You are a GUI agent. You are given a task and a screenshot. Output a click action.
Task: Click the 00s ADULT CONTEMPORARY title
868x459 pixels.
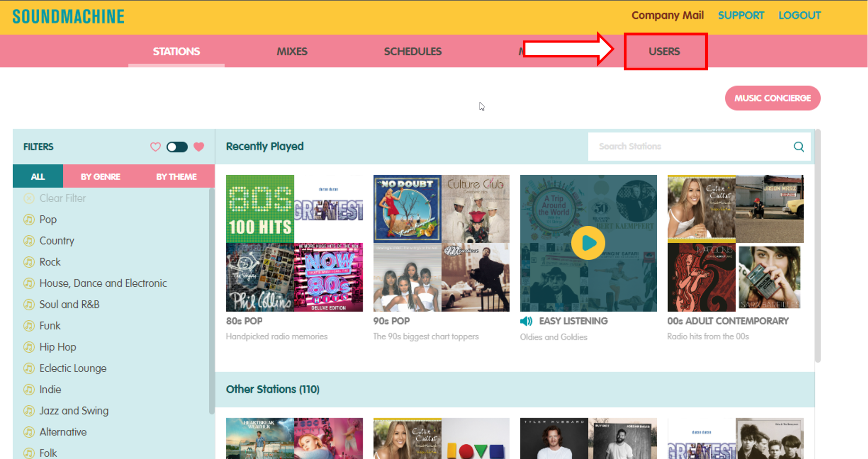[728, 321]
